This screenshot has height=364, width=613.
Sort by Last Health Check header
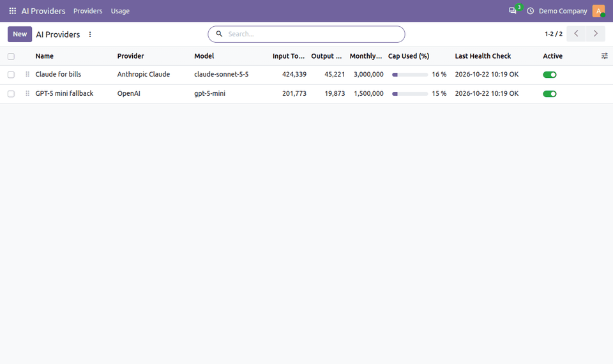click(483, 56)
